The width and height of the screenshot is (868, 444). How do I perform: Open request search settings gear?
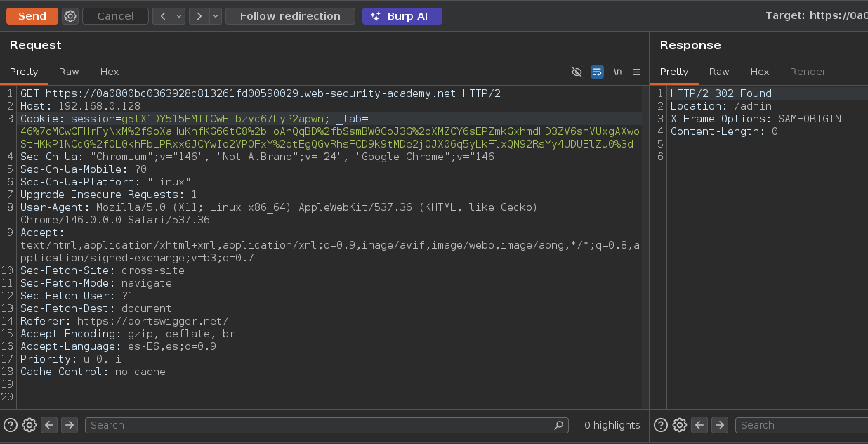point(29,425)
